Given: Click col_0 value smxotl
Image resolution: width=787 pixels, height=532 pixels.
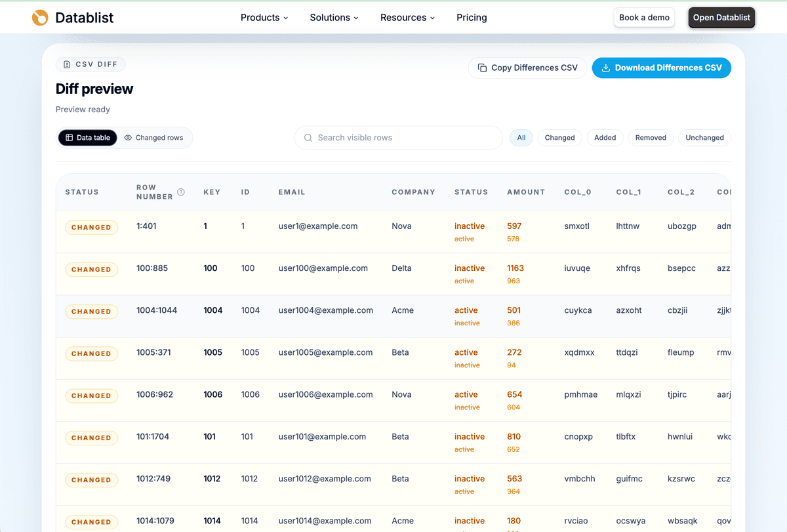Looking at the screenshot, I should pyautogui.click(x=577, y=226).
